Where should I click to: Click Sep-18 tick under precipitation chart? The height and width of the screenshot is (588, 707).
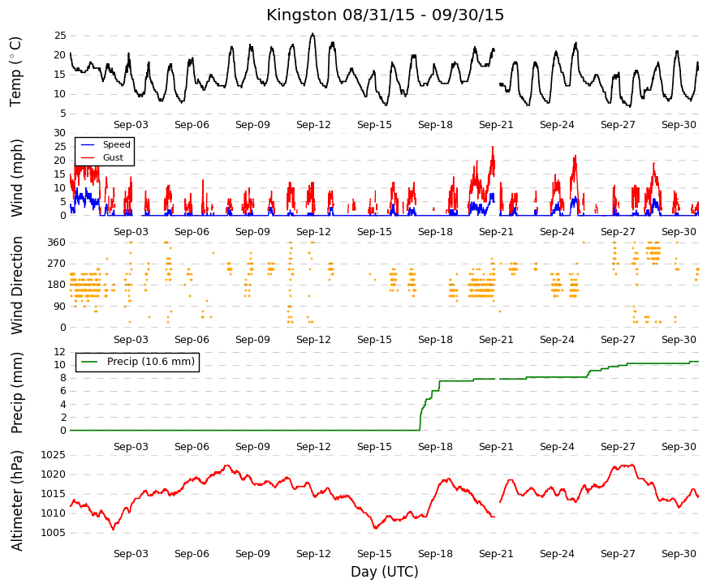coord(435,447)
